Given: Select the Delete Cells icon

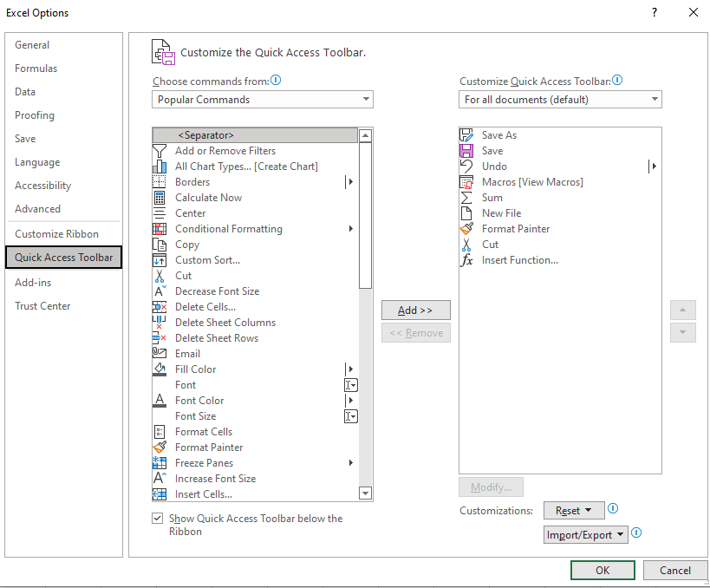Looking at the screenshot, I should [160, 307].
